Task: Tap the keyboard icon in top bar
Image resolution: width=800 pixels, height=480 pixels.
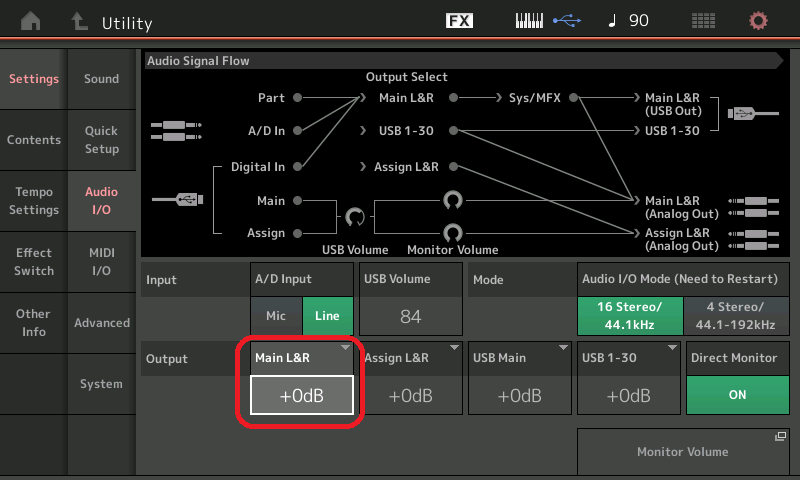Action: (535, 21)
